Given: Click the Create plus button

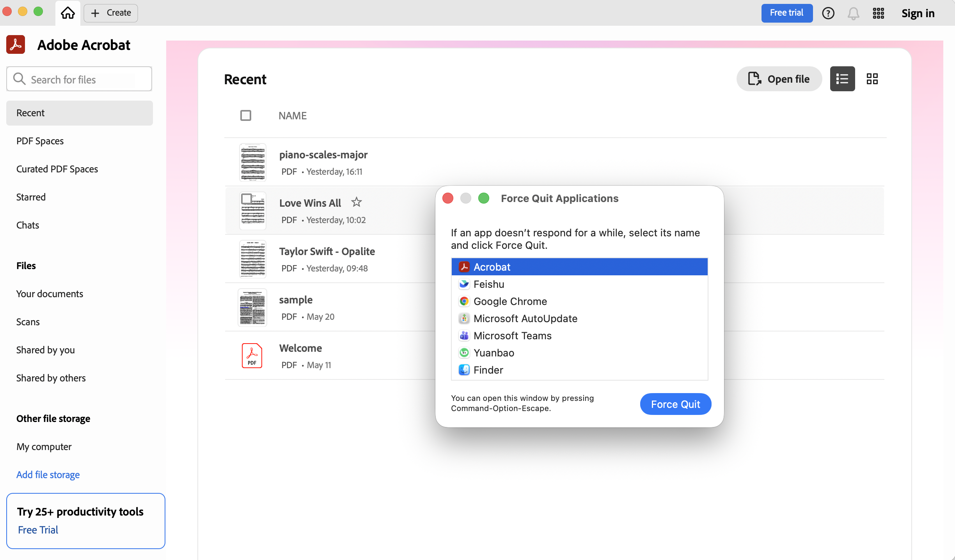Looking at the screenshot, I should coord(111,13).
